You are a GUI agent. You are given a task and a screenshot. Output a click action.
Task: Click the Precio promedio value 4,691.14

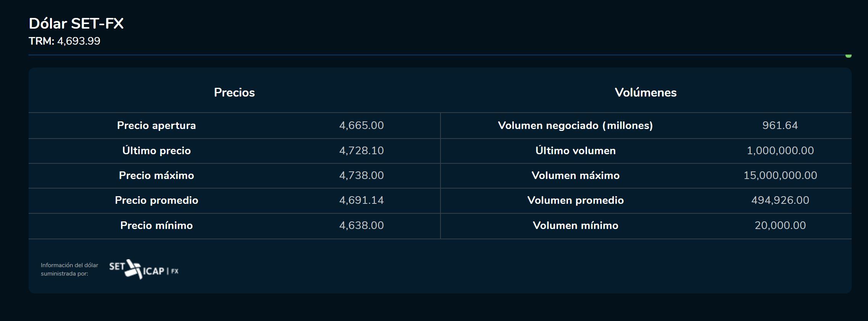[x=361, y=200]
